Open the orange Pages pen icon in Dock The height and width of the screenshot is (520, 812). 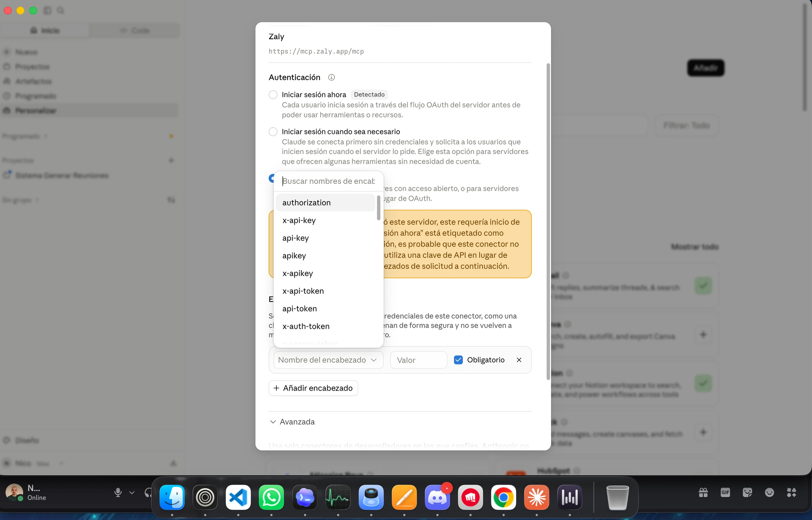[x=404, y=497]
